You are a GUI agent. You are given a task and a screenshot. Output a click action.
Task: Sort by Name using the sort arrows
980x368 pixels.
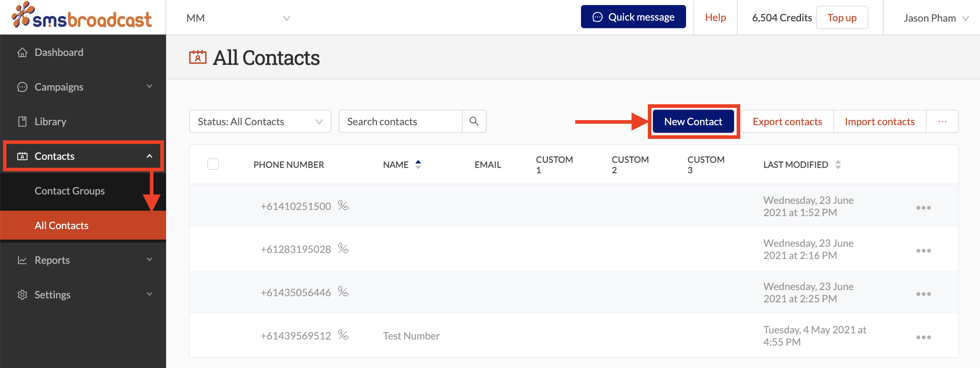pos(418,165)
